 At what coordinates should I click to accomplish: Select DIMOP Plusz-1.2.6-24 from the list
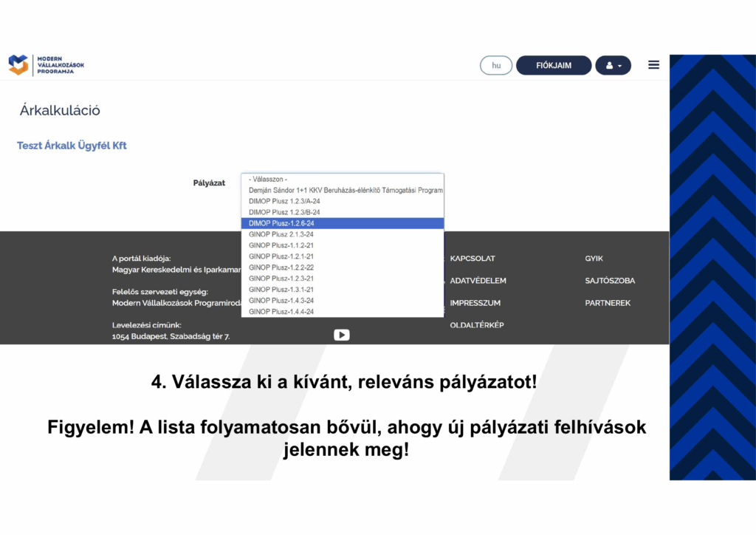tap(343, 223)
